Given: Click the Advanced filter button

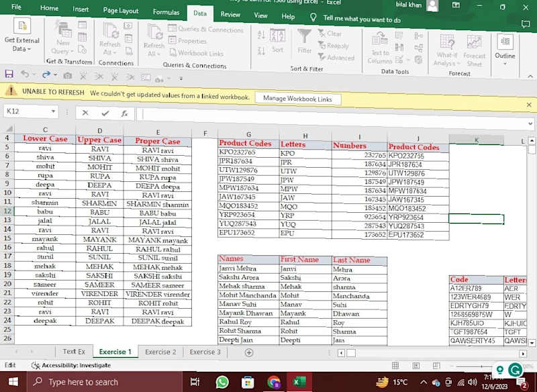Looking at the screenshot, I should click(336, 58).
